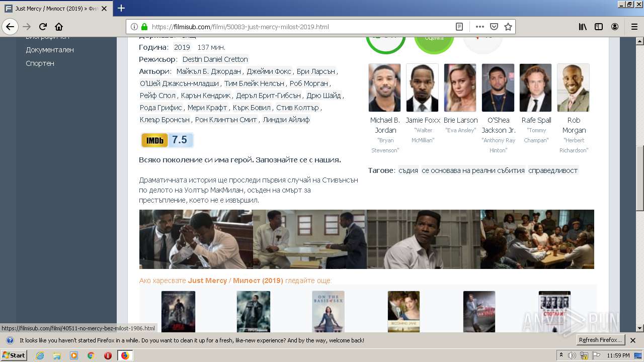Launch Chrome from taskbar
Image resolution: width=644 pixels, height=362 pixels.
pyautogui.click(x=91, y=355)
